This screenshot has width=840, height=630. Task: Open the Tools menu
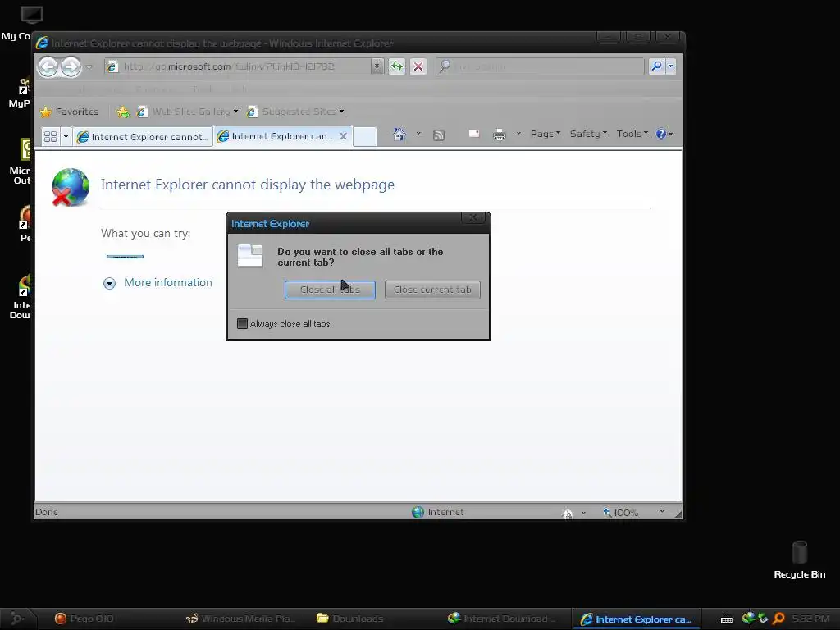tap(632, 134)
